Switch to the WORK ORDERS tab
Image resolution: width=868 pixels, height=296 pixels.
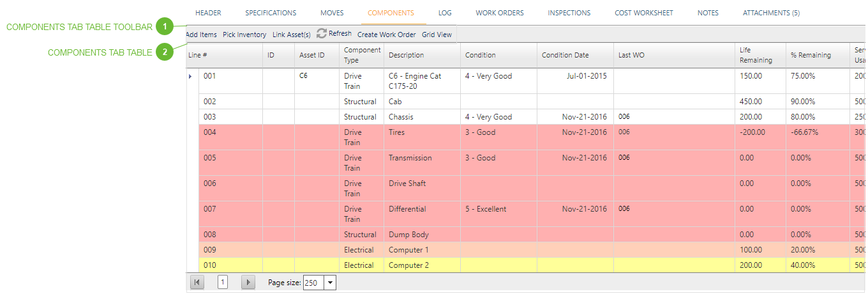coord(500,13)
